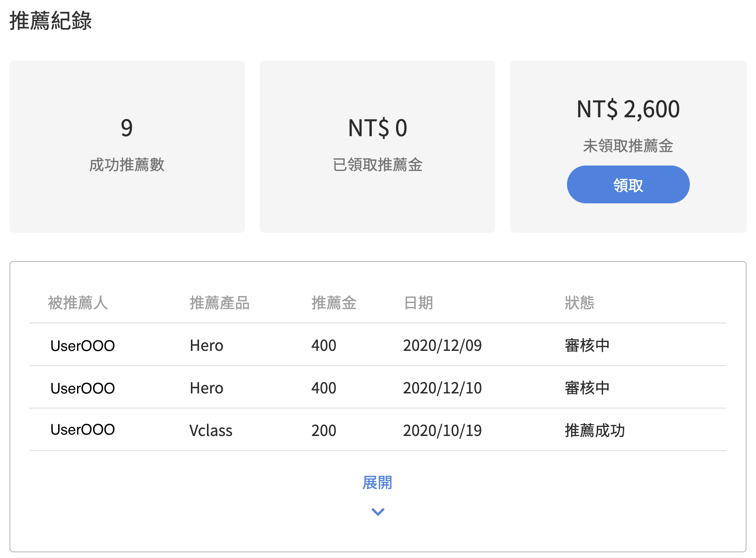This screenshot has width=756, height=558.
Task: Click the 200 reward amount cell
Action: [x=324, y=430]
